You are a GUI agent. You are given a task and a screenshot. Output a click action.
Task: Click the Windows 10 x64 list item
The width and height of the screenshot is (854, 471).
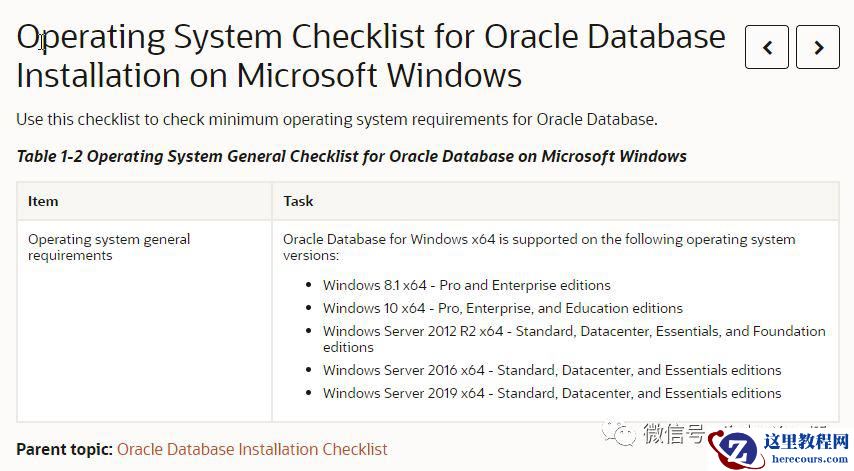[x=502, y=308]
